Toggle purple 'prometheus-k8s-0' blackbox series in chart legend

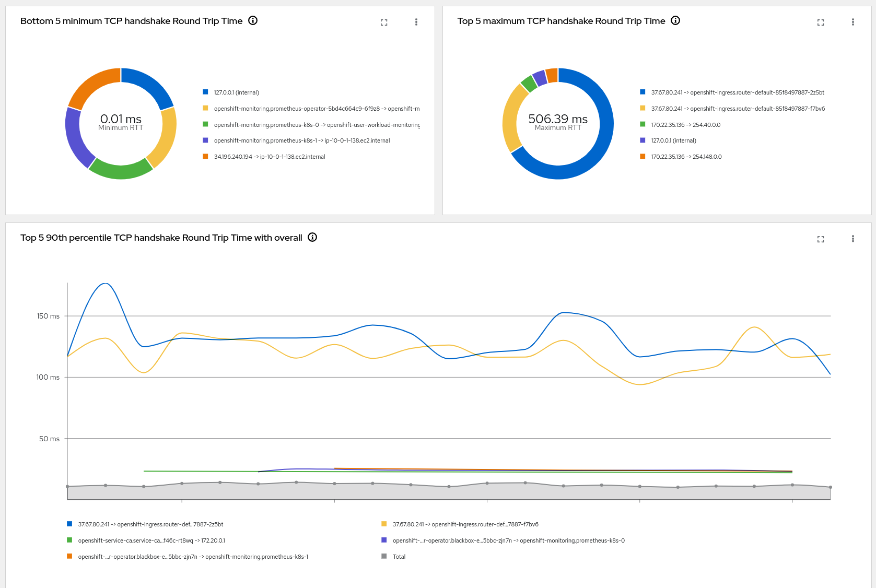(384, 540)
